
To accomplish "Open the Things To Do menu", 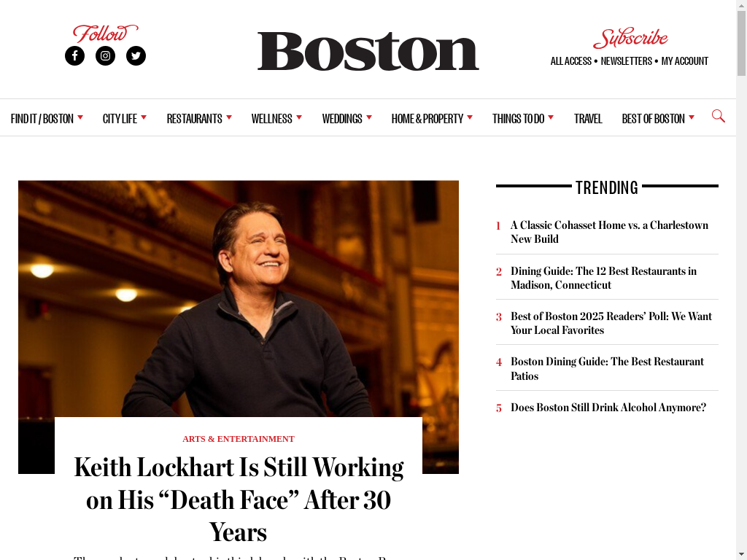I will click(x=519, y=119).
